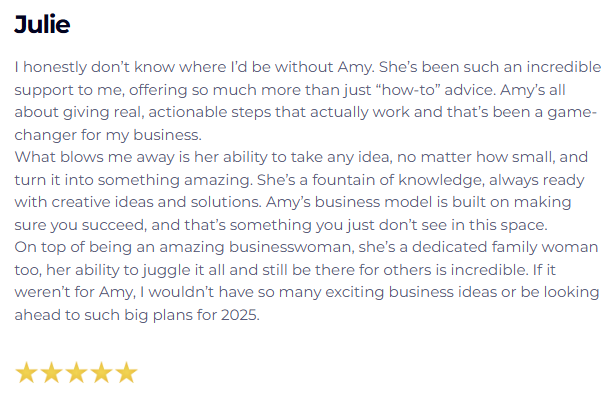615x400 pixels.
Task: Click the first gold star
Action: (26, 372)
